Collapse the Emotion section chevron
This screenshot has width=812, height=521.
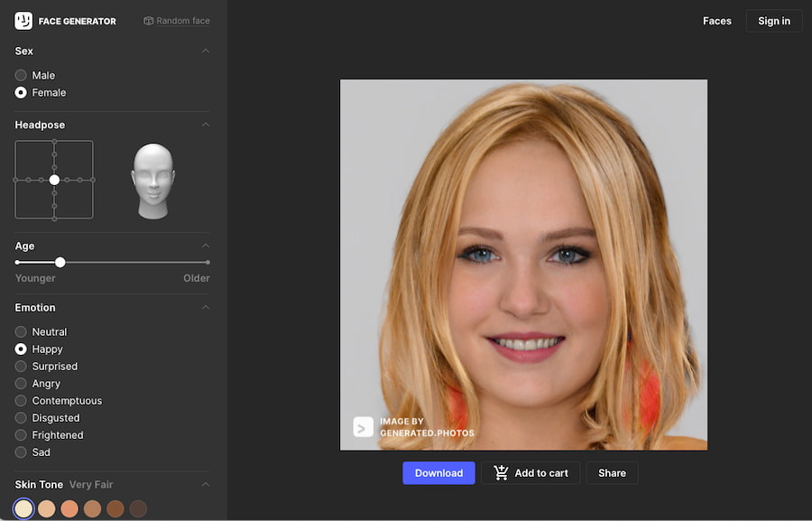coord(206,308)
